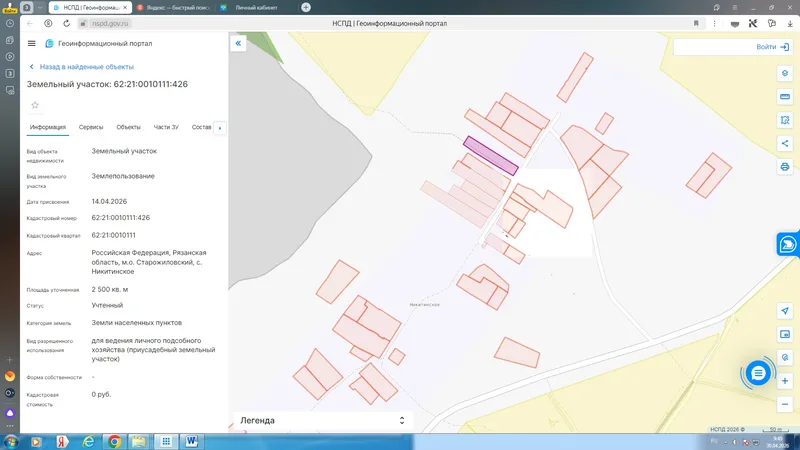The image size is (800, 450).
Task: Switch to the Сервисы tab
Action: pos(91,127)
